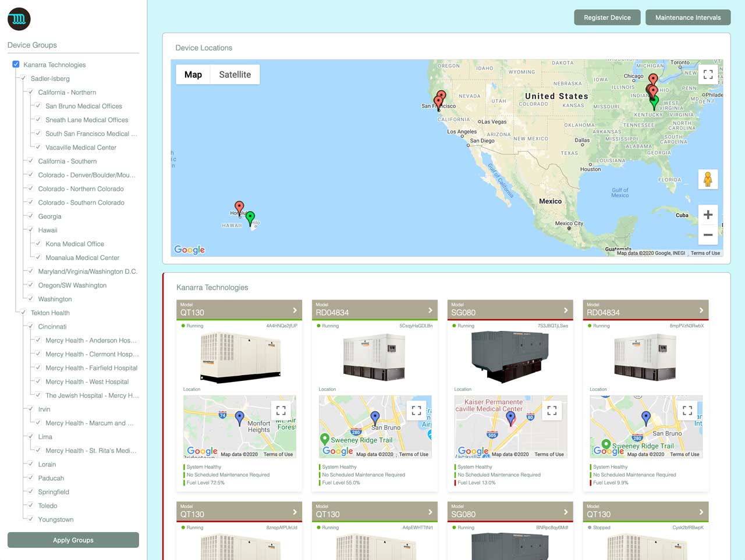Toggle the Hawaii group checkbox
This screenshot has width=745, height=560.
coord(31,230)
